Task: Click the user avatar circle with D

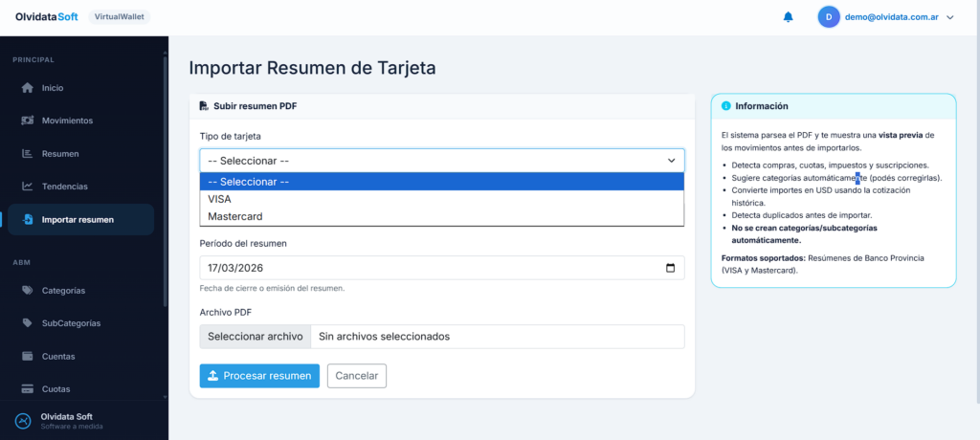Action: [x=829, y=16]
